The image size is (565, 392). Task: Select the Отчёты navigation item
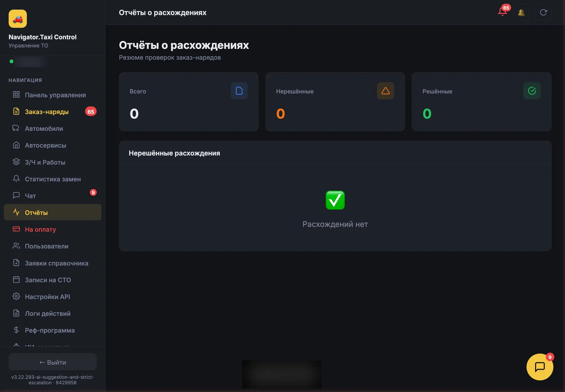(x=53, y=212)
